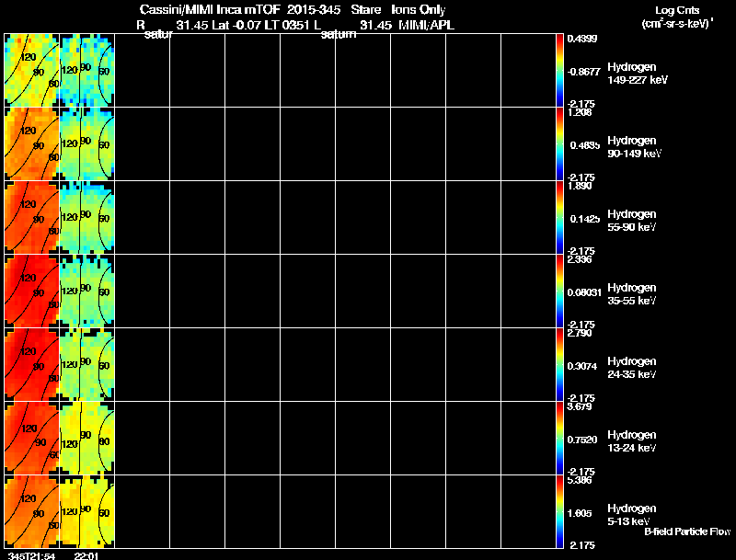Click the Hydrogen 5-13 keV label
The image size is (736, 560).
[x=632, y=515]
